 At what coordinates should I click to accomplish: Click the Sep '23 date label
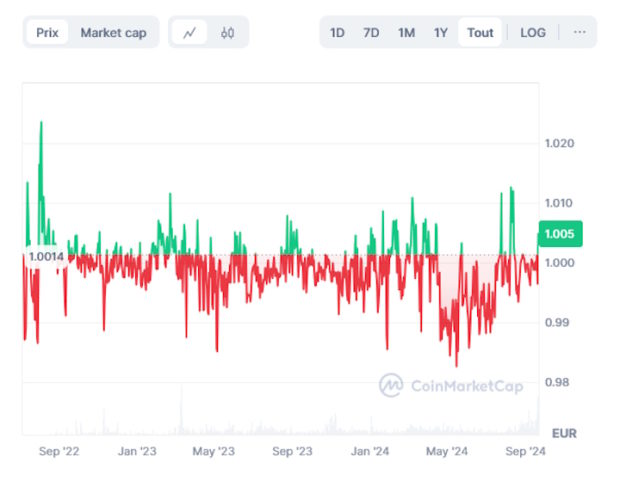coord(292,451)
